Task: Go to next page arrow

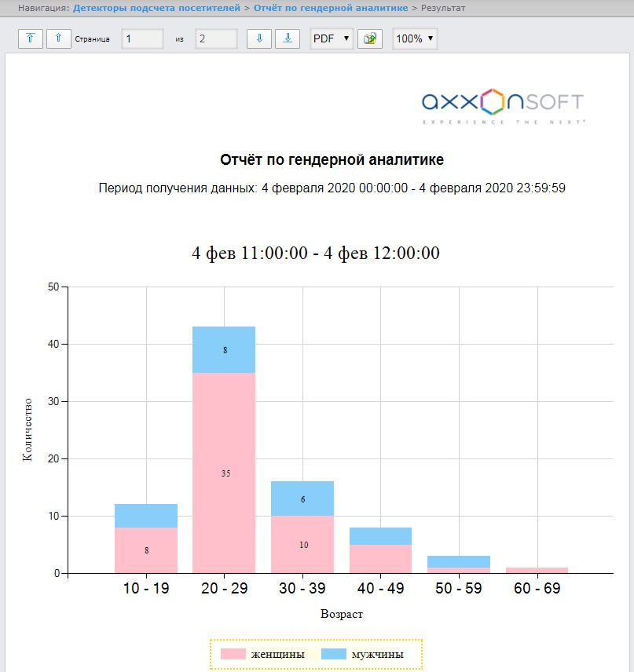Action: pyautogui.click(x=259, y=38)
